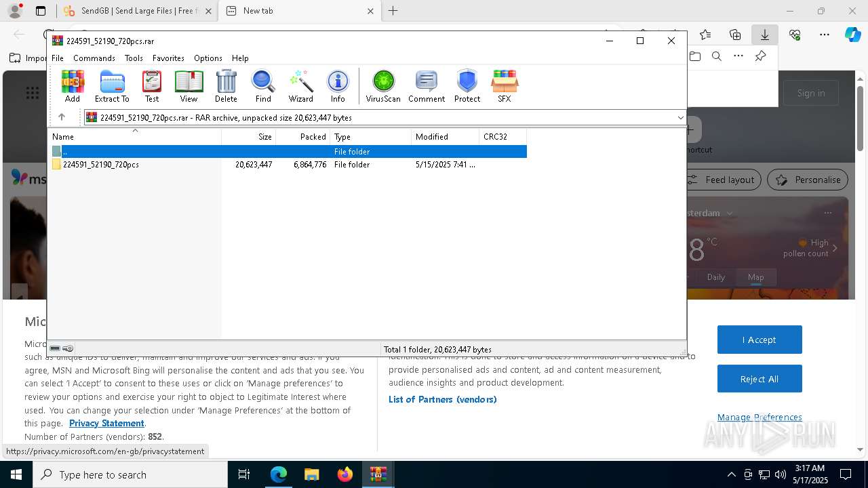868x488 pixels.
Task: Click the Add toolbar icon in WinRAR
Action: [73, 86]
